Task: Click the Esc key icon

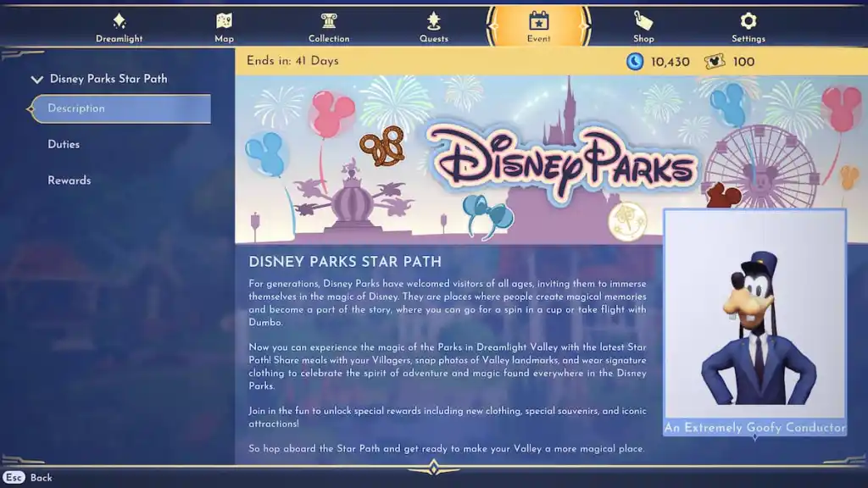Action: pyautogui.click(x=14, y=478)
